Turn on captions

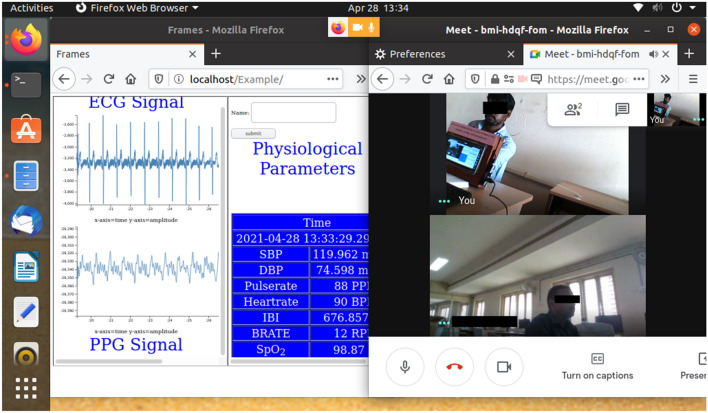click(x=597, y=366)
